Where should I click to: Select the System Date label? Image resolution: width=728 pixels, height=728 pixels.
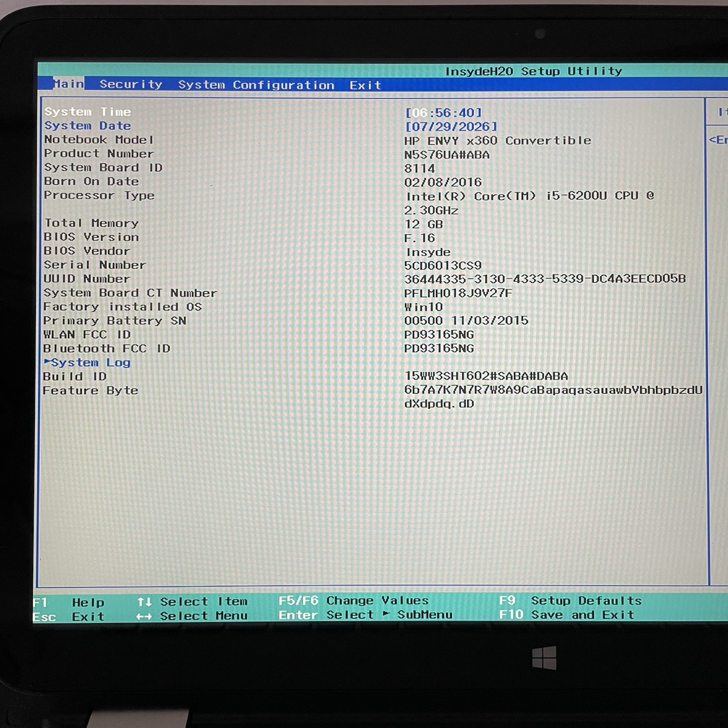87,126
